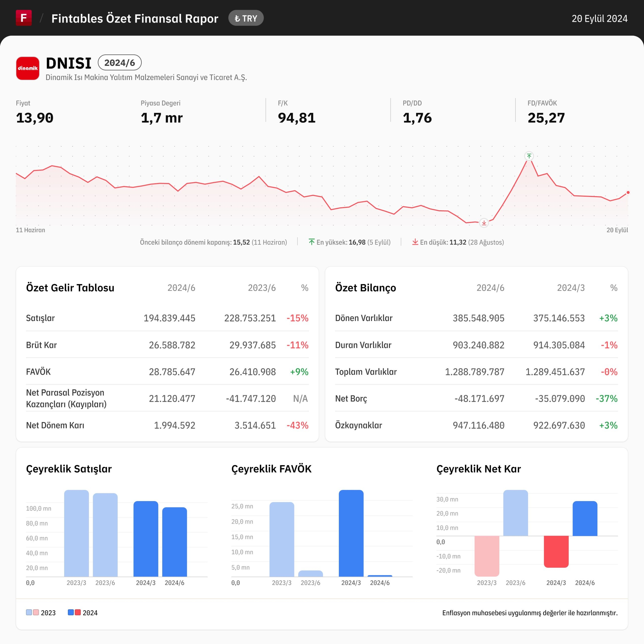Click the dark blue 2024 legend swatch
The width and height of the screenshot is (644, 644).
point(71,612)
